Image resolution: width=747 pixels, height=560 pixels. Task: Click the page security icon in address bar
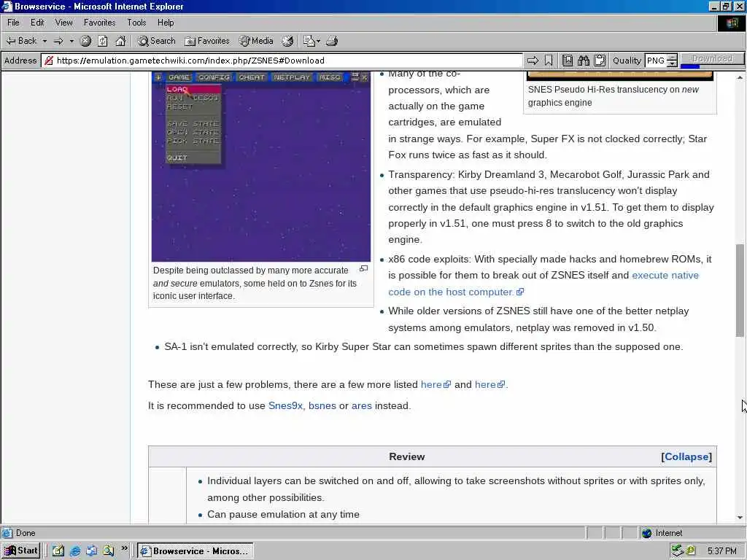tap(48, 61)
